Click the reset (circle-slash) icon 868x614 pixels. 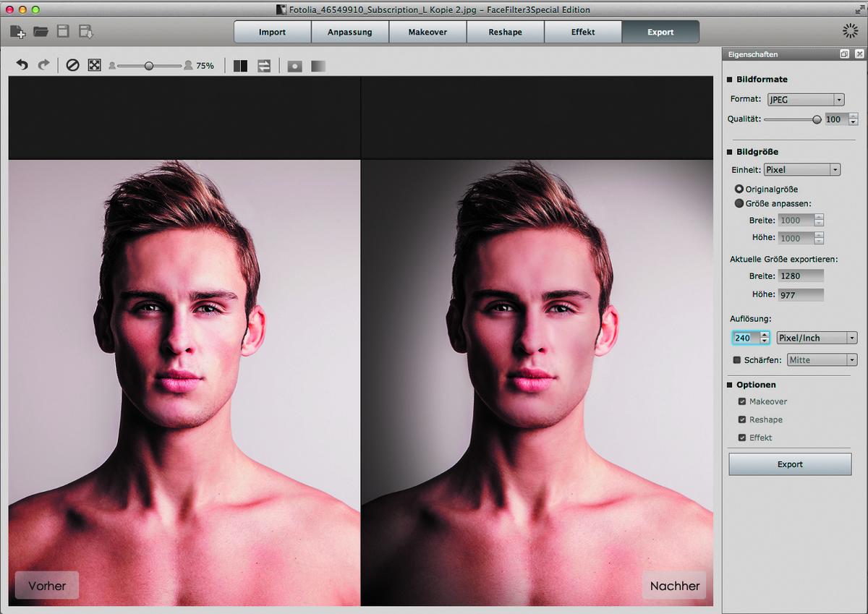72,65
